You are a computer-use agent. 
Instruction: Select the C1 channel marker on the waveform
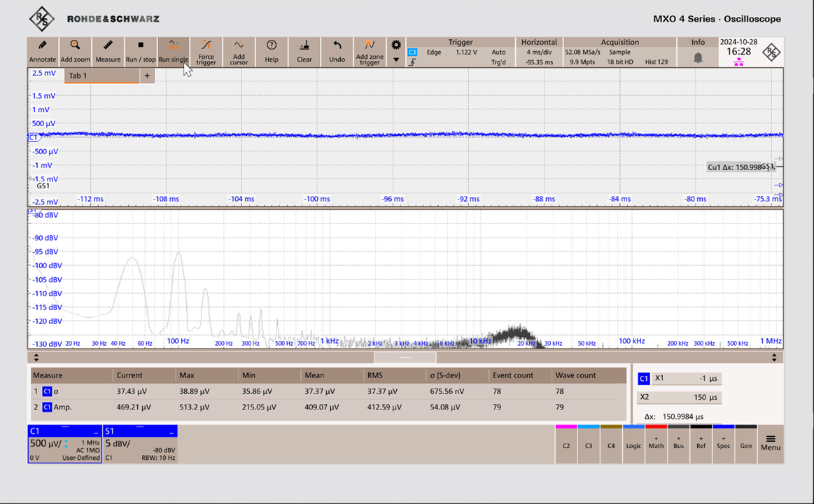pyautogui.click(x=33, y=137)
